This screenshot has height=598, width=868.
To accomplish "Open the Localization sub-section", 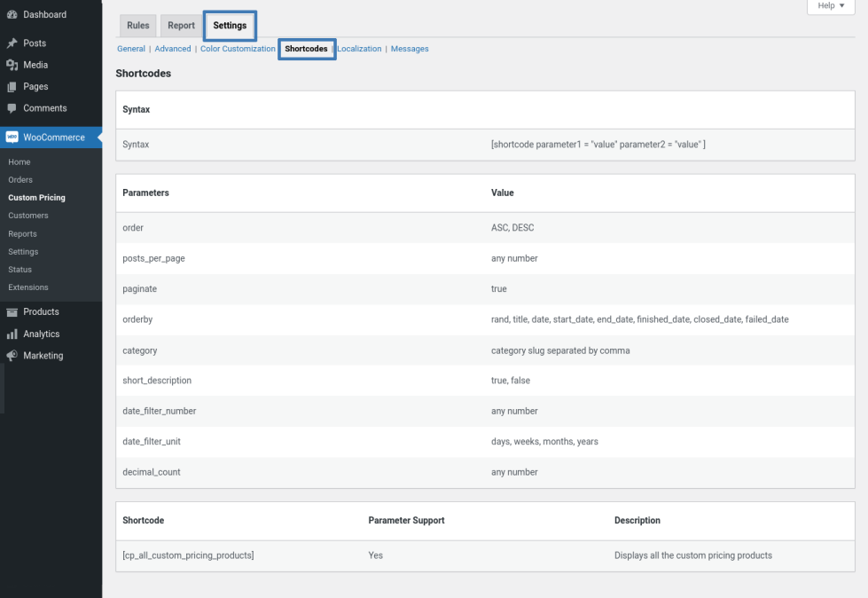I will tap(359, 49).
